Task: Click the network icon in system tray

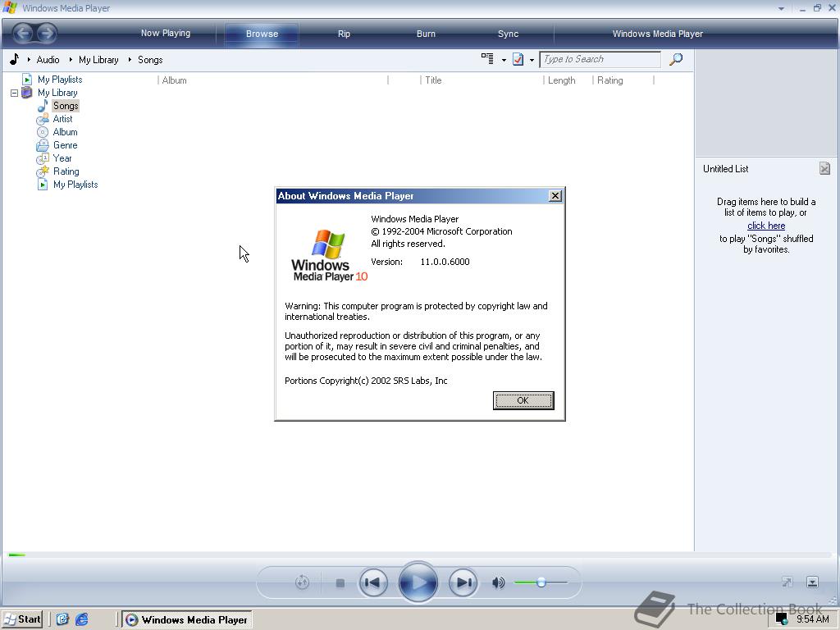Action: pos(782,619)
